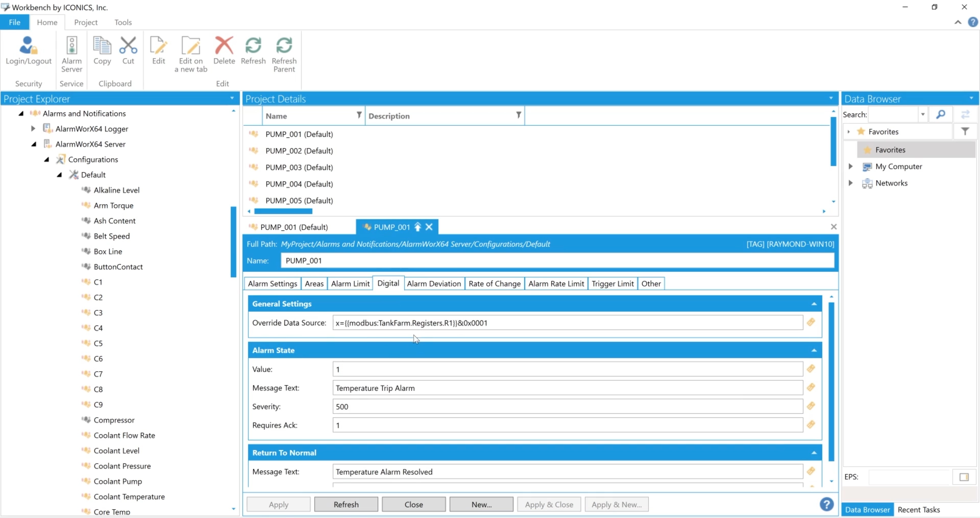Collapse the Alarm State section
980x518 pixels.
(x=814, y=350)
